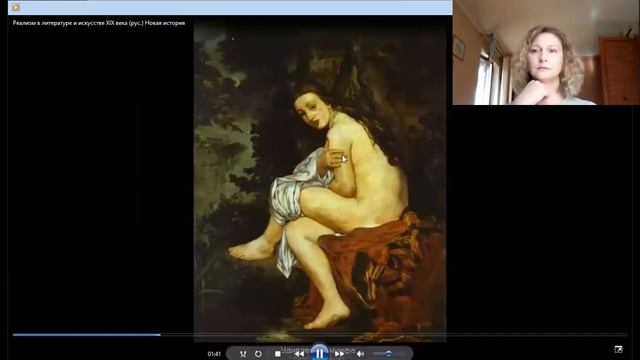The height and width of the screenshot is (360, 640).
Task: Adjust the volume slider
Action: coord(388,354)
